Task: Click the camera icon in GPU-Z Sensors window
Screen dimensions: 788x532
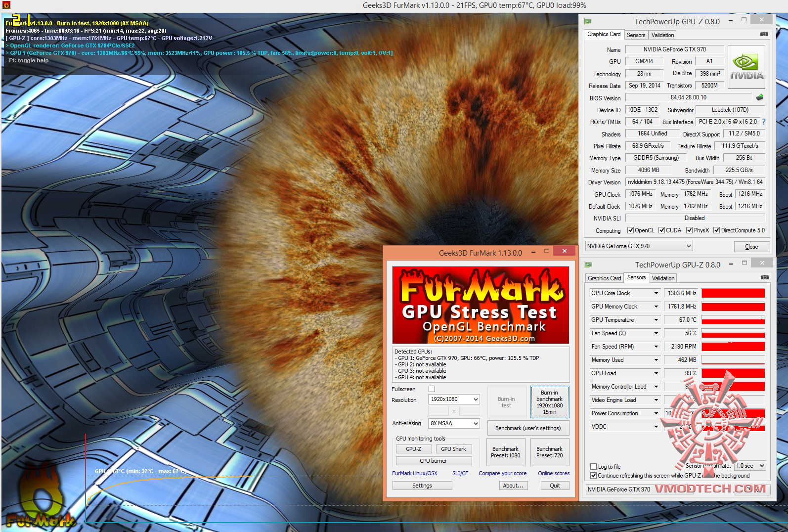Action: tap(764, 277)
